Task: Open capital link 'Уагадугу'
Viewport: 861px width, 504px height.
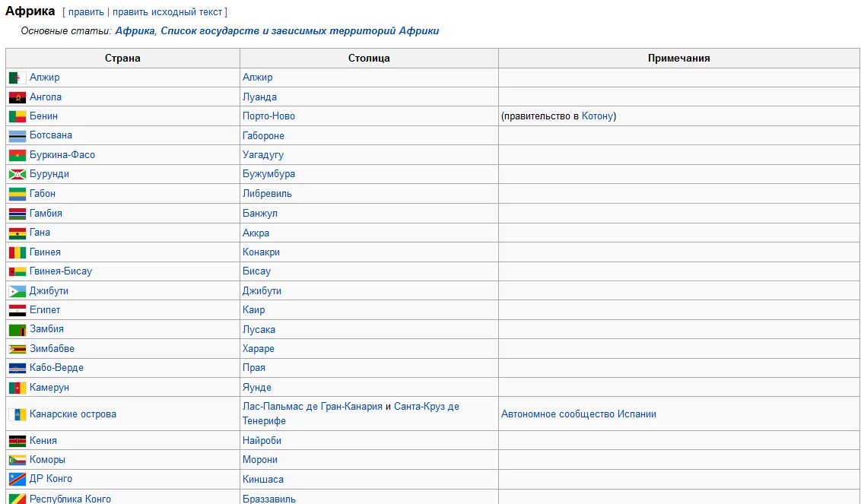Action: [x=263, y=155]
